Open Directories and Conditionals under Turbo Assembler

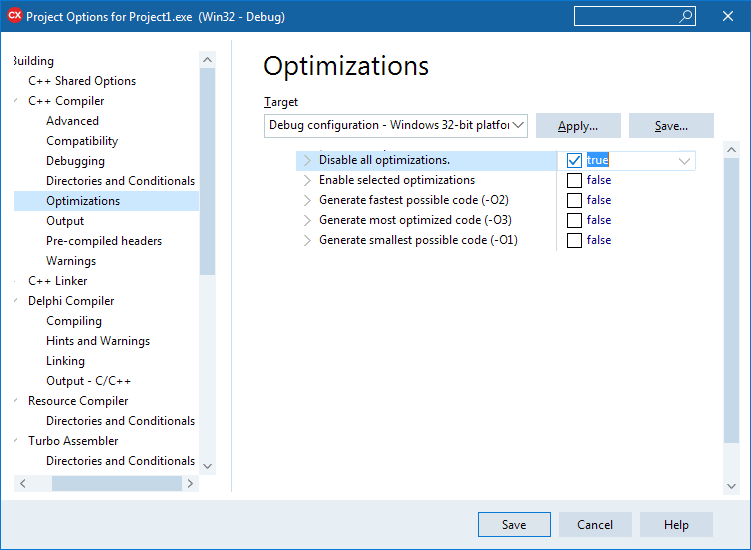point(120,460)
